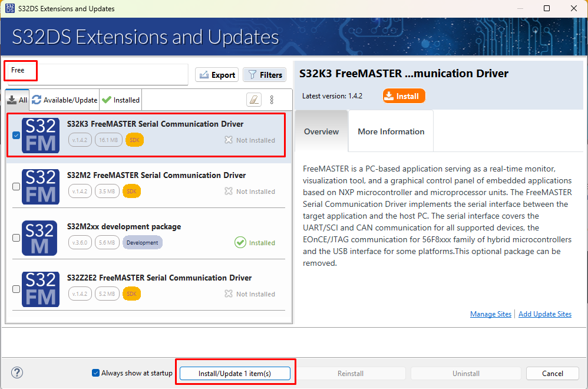
Task: Click the S32M2xx development package thumbnail
Action: 40,238
